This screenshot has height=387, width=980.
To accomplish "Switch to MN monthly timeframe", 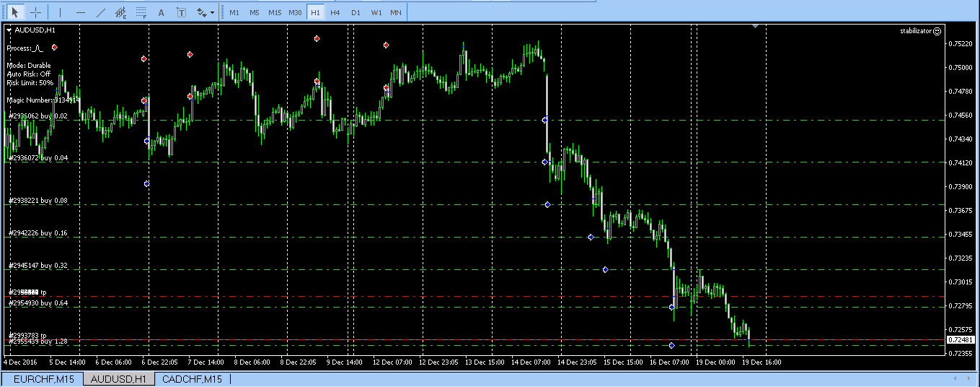I will [396, 12].
